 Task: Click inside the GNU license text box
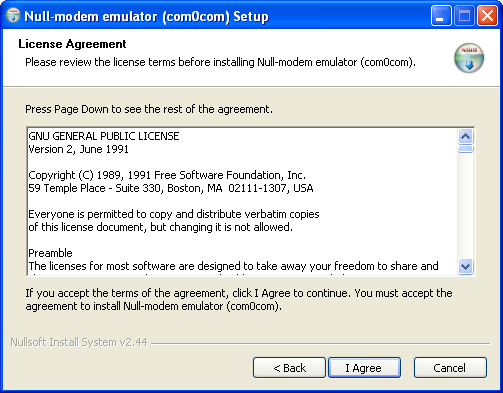click(x=242, y=201)
